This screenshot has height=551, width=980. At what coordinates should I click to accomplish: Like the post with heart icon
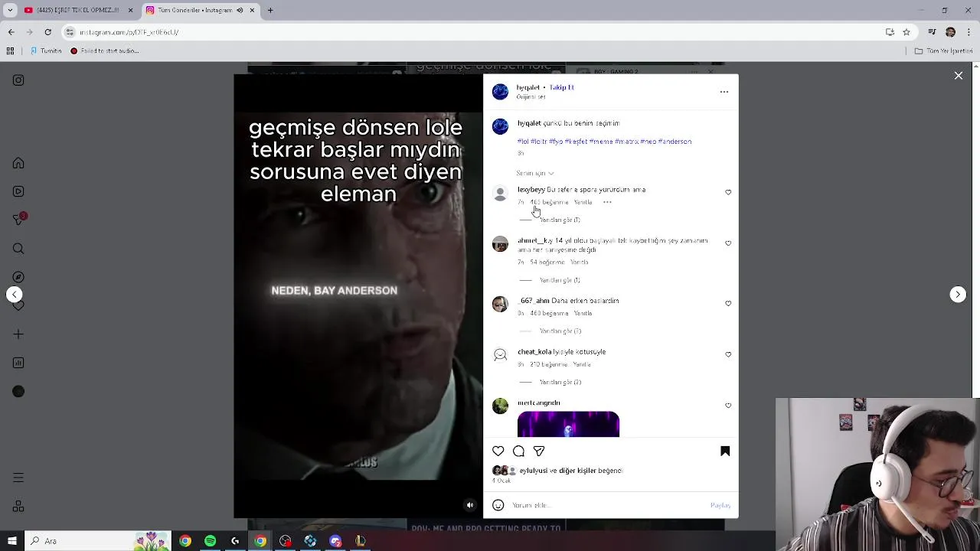[498, 452]
